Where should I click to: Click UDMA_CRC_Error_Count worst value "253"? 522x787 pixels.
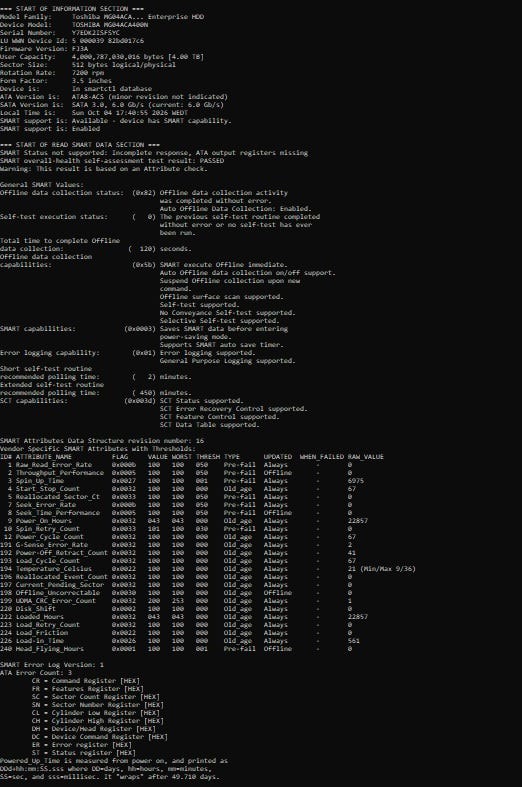click(x=178, y=601)
